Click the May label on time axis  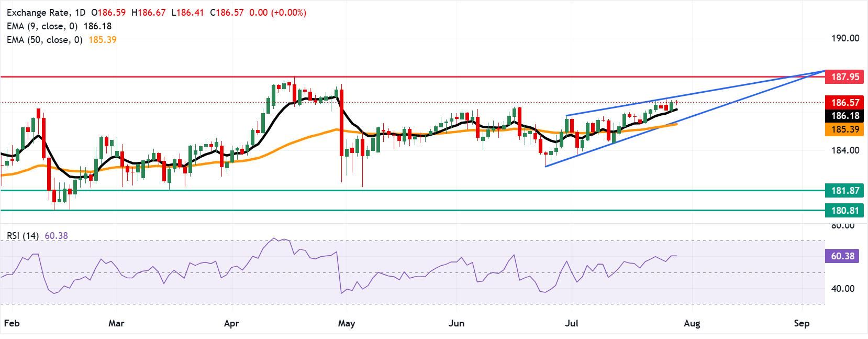click(x=347, y=323)
